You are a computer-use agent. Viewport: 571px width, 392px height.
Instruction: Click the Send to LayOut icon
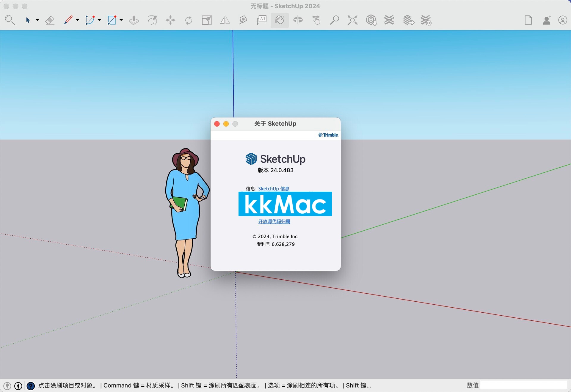pos(408,20)
